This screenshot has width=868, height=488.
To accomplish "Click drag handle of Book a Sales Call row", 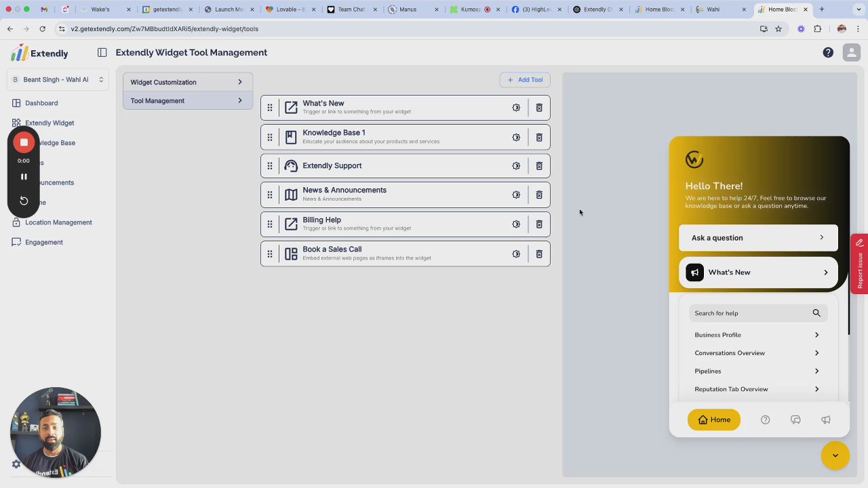I will [x=270, y=254].
